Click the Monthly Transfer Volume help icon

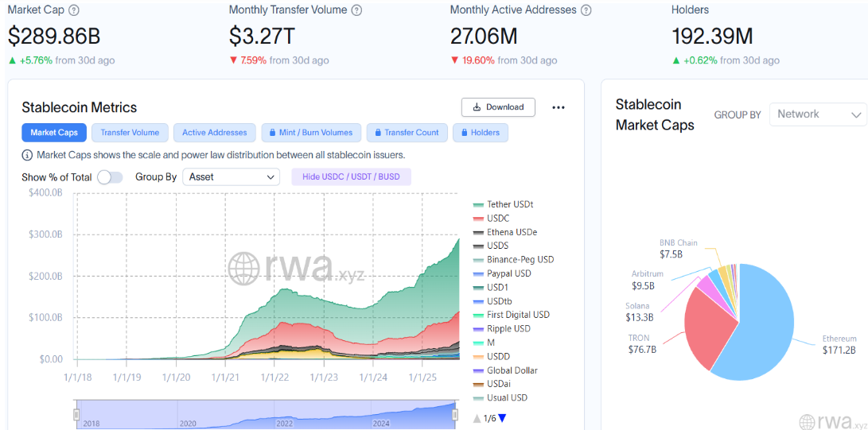[x=356, y=10]
